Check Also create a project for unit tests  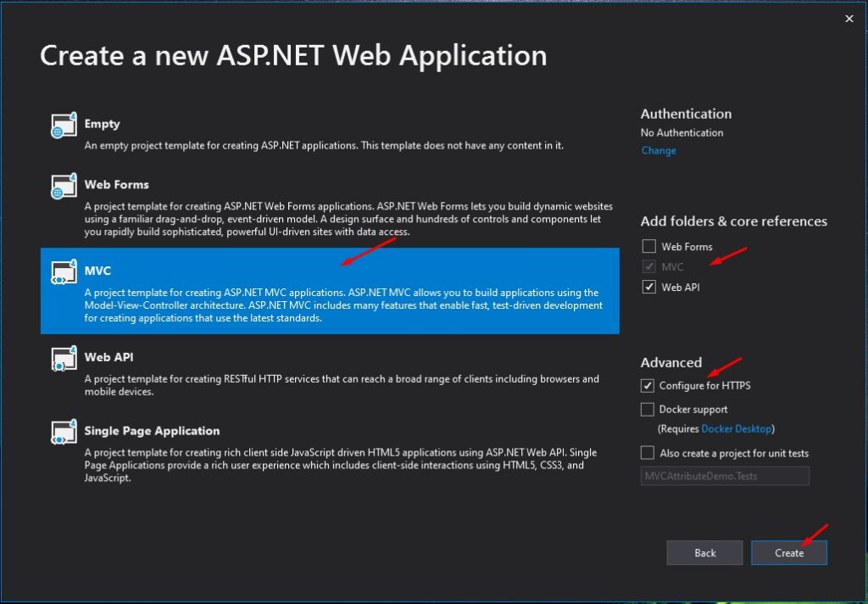pyautogui.click(x=648, y=452)
